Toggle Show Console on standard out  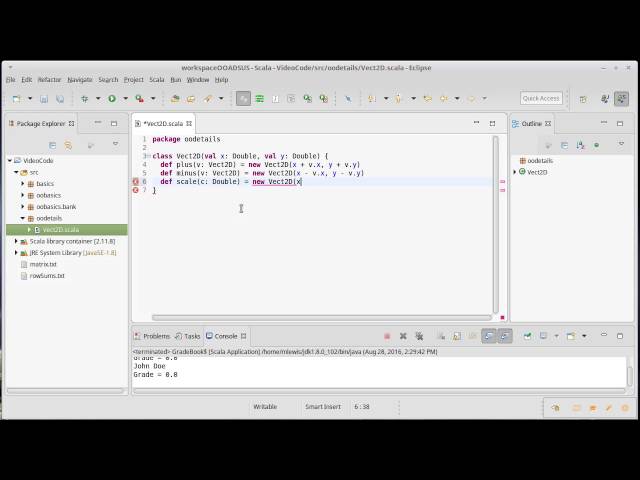coord(489,336)
